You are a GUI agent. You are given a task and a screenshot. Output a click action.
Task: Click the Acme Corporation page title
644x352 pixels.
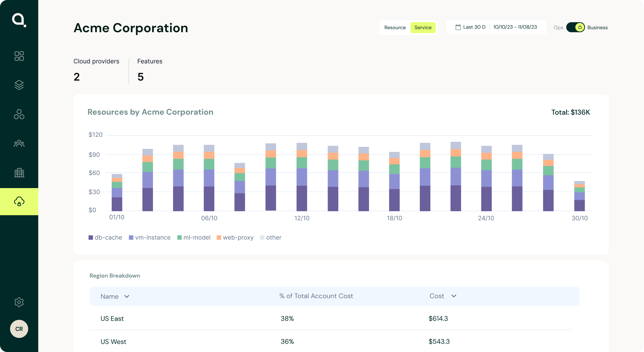pyautogui.click(x=131, y=28)
